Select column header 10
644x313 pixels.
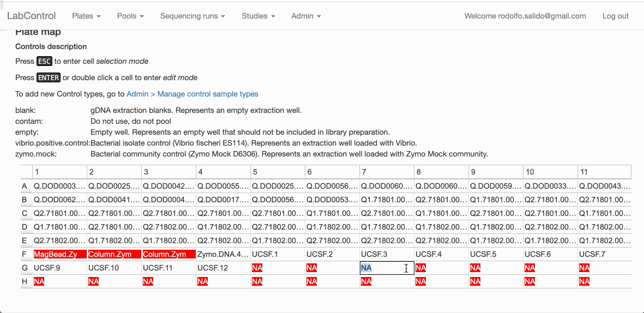pos(550,172)
